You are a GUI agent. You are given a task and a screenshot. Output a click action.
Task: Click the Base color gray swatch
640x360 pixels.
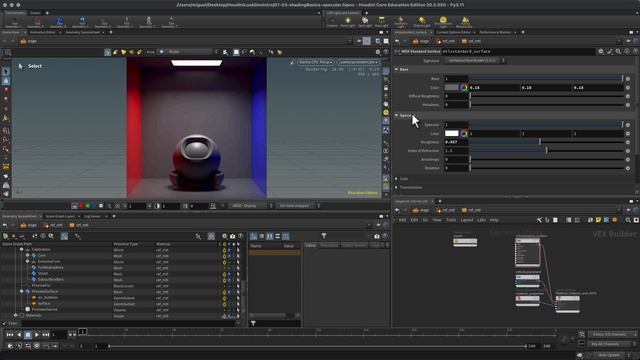[x=451, y=87]
